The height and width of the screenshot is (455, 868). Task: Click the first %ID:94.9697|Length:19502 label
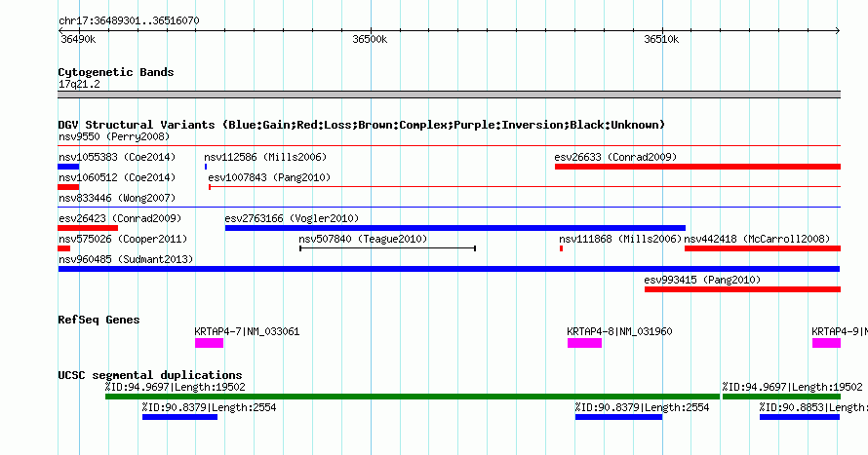(175, 387)
